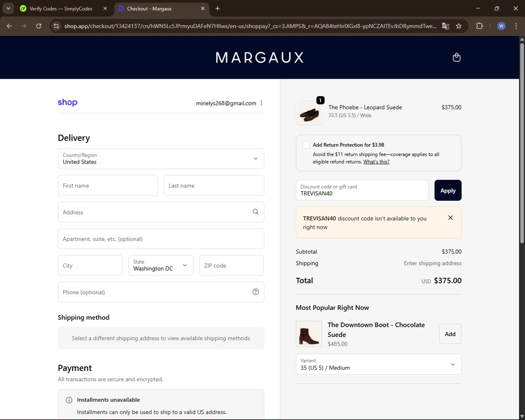The image size is (525, 420).
Task: Click the Total $375.00 amount
Action: point(448,281)
